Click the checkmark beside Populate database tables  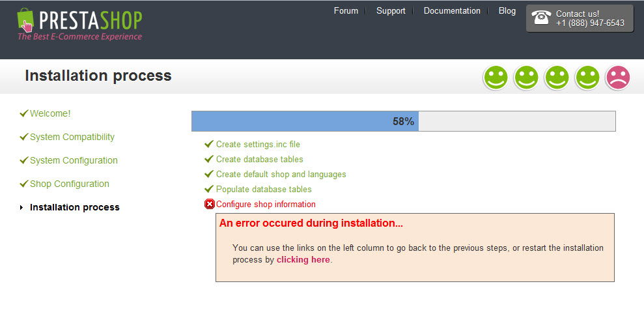[x=209, y=189]
